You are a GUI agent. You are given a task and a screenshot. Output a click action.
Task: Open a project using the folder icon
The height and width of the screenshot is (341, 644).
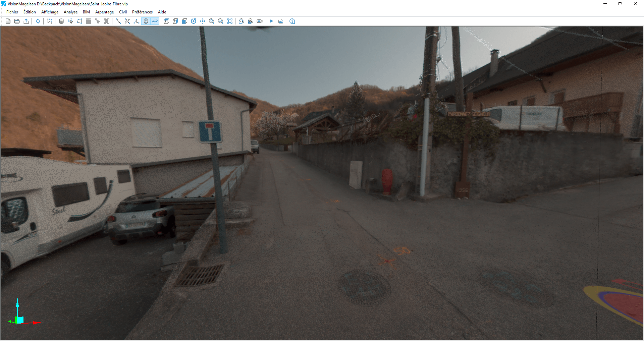point(17,21)
